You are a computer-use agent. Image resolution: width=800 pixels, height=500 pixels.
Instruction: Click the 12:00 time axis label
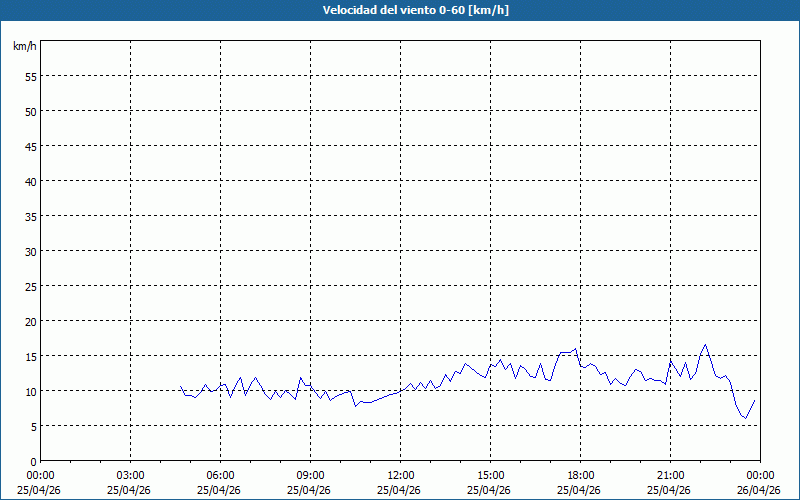pyautogui.click(x=400, y=475)
